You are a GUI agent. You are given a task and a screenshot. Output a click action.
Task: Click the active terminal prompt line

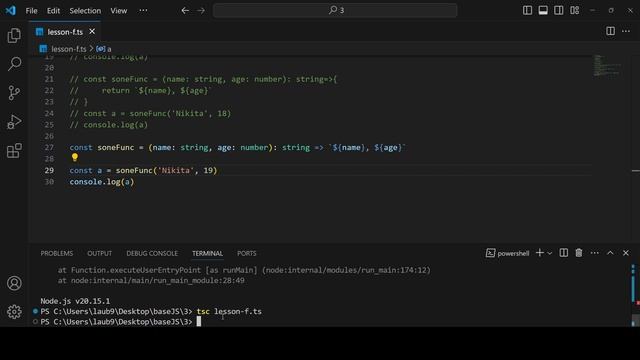tap(121, 322)
